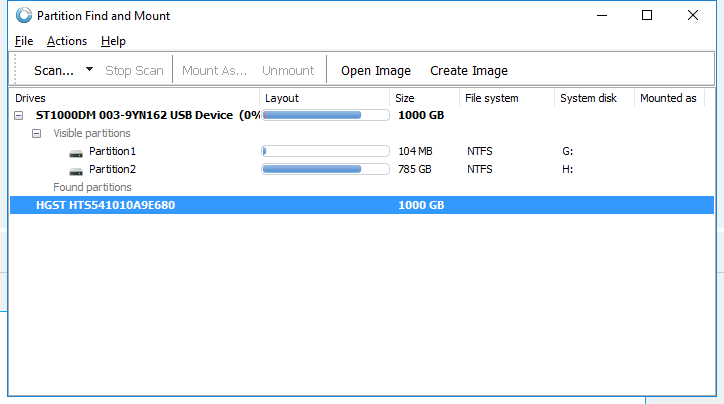Click the 104 MB size value

click(x=415, y=151)
